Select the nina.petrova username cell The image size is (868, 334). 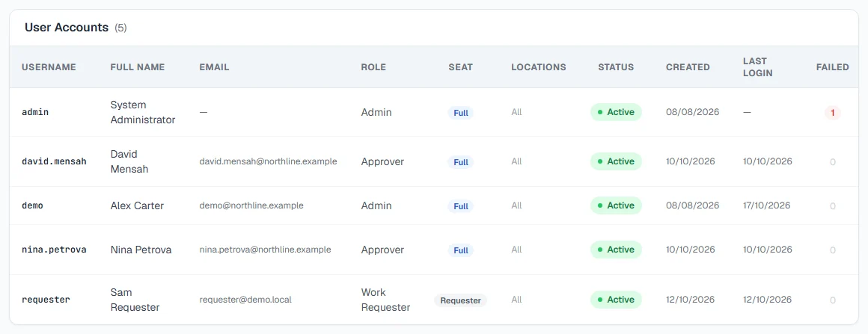(54, 250)
